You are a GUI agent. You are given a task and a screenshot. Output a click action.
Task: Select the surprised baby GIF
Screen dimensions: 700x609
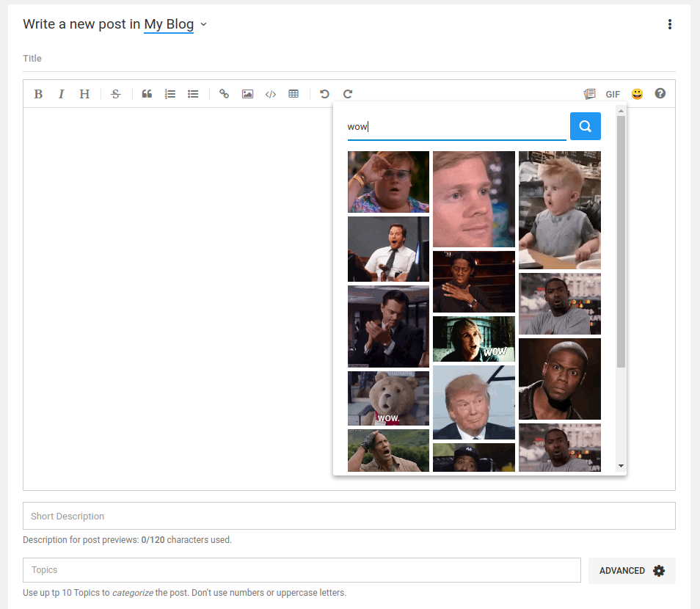(x=560, y=211)
